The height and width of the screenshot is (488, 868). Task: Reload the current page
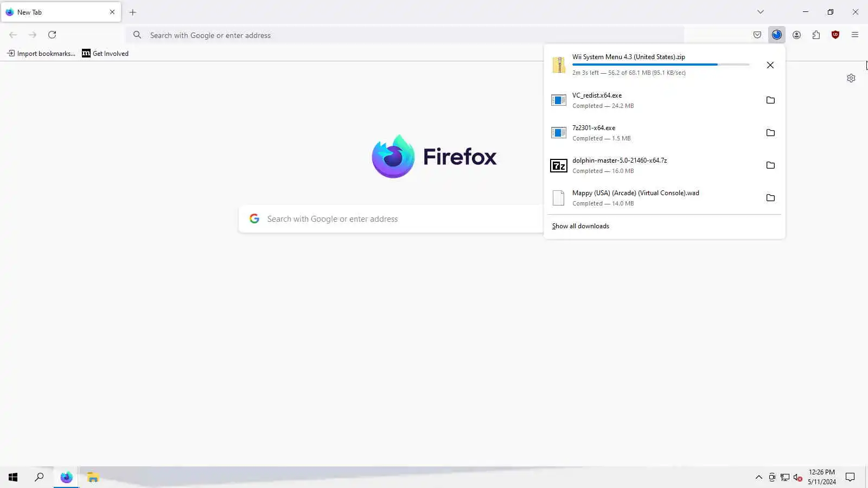point(52,35)
